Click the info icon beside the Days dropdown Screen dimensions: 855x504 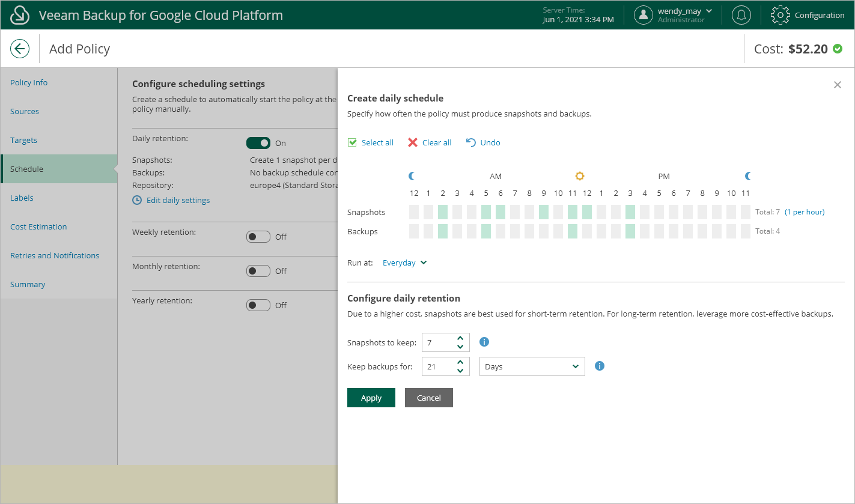pyautogui.click(x=599, y=366)
